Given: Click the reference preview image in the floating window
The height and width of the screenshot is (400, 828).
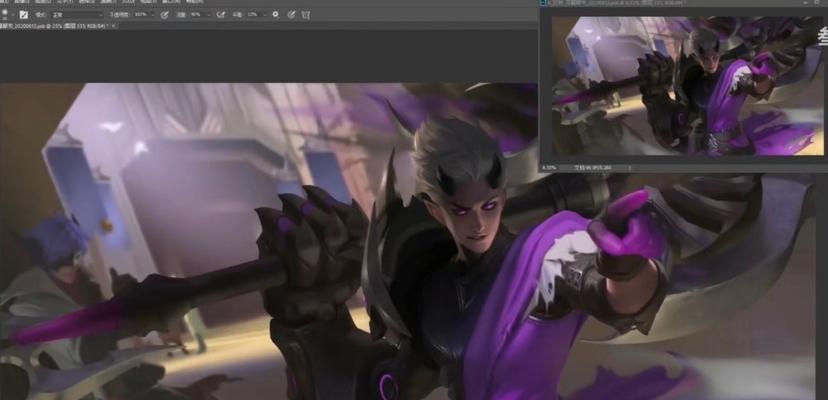Looking at the screenshot, I should point(688,86).
